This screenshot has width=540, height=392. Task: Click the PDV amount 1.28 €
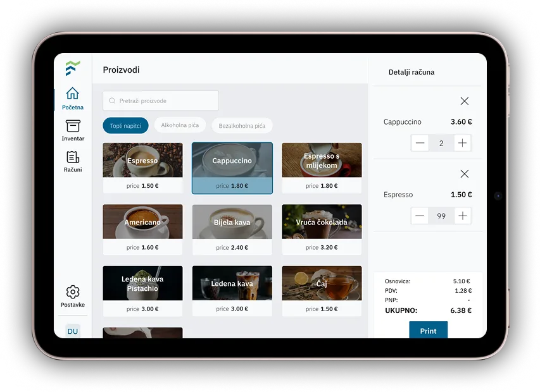(463, 291)
